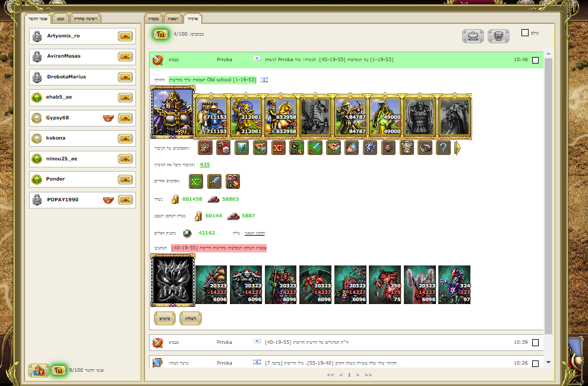Send a message to Artyomis_ro via envelope icon
The height and width of the screenshot is (386, 588).
125,36
